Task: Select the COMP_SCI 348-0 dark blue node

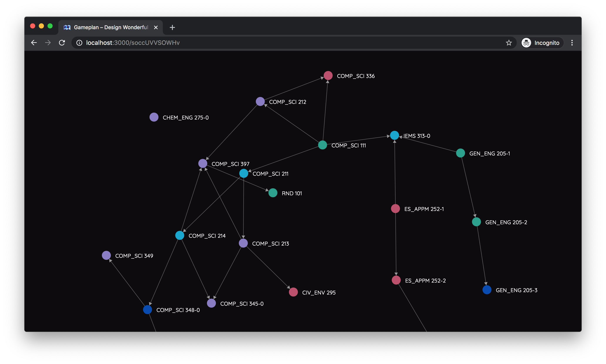Action: click(x=147, y=310)
